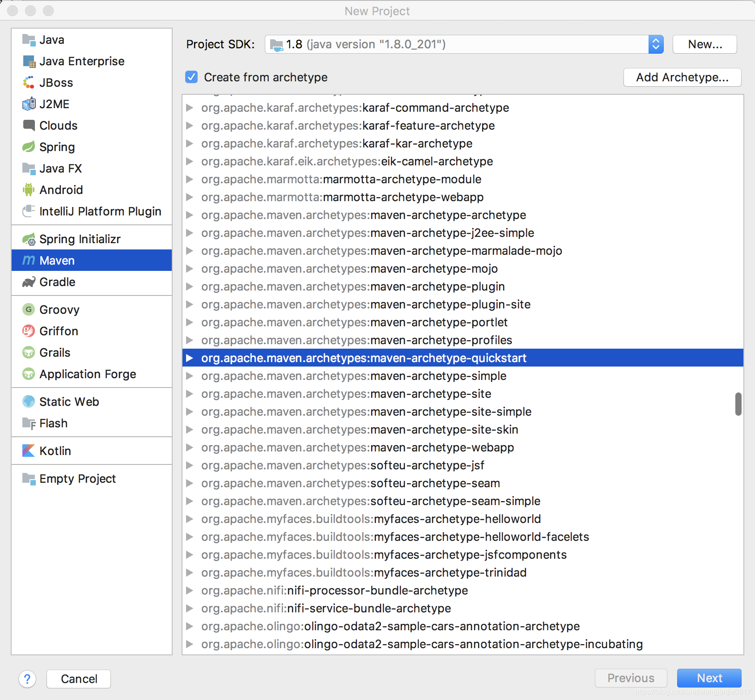Expand nifi-processor-bundle-archetype node
The height and width of the screenshot is (700, 755).
point(190,590)
